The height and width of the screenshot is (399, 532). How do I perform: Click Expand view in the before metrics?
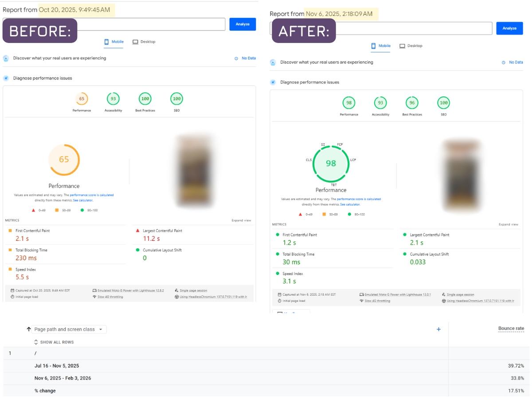(x=241, y=220)
